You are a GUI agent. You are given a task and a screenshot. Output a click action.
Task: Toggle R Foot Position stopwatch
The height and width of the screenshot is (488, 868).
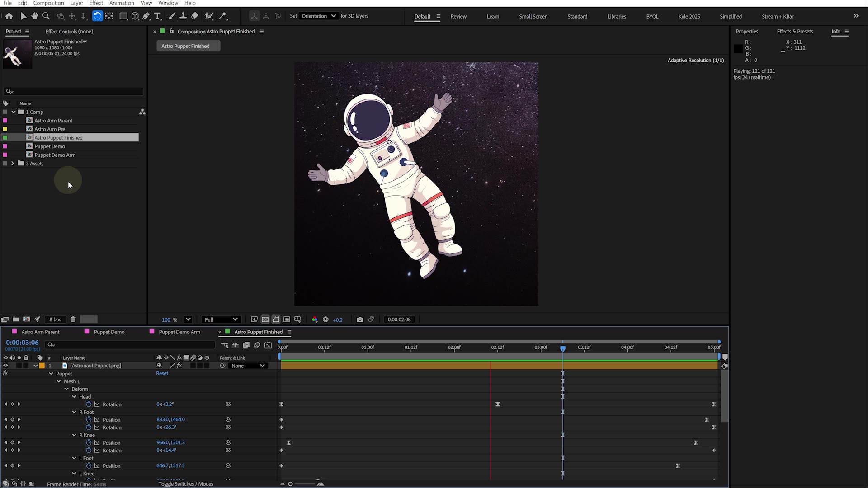point(89,420)
